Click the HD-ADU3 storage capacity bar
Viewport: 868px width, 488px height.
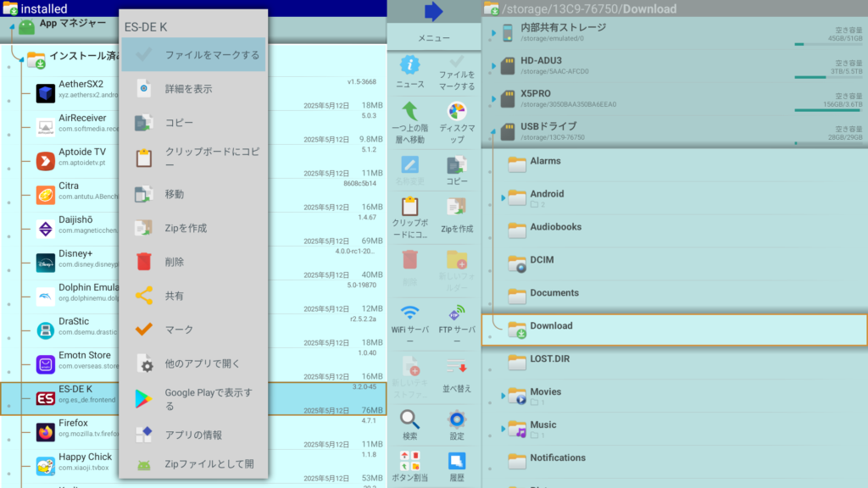pos(822,77)
